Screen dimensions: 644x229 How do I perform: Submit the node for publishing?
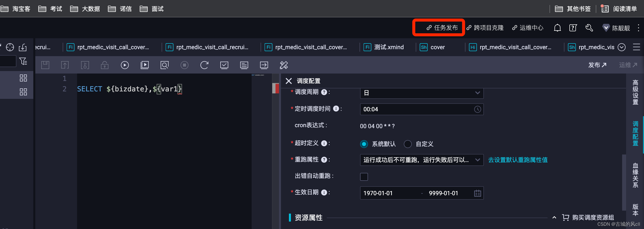coord(65,65)
